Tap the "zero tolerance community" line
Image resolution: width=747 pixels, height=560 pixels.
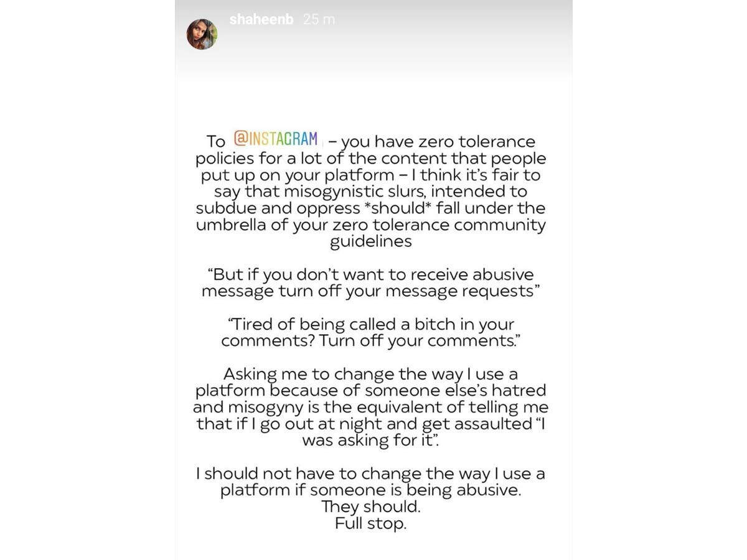point(370,225)
